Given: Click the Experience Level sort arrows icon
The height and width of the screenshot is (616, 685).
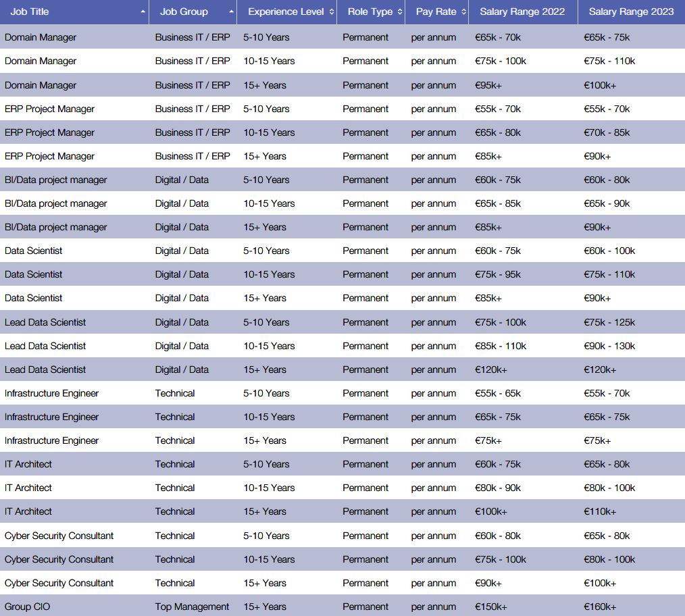Looking at the screenshot, I should click(332, 11).
